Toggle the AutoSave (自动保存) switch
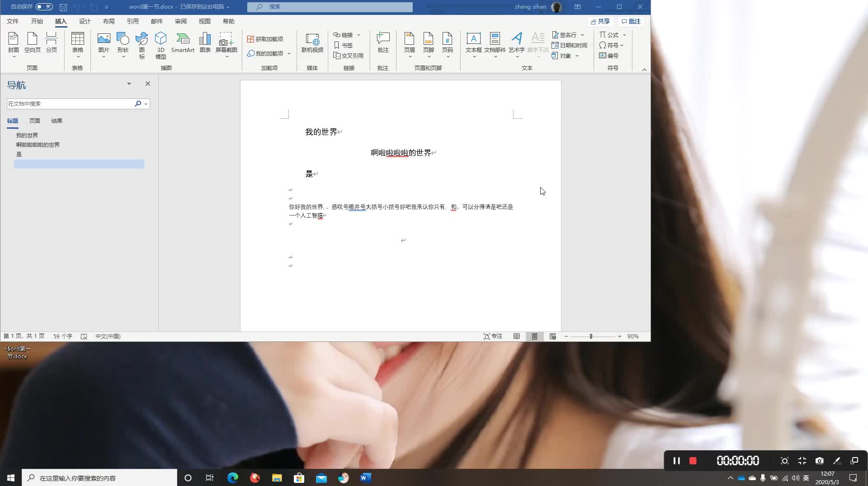The height and width of the screenshot is (486, 868). [44, 7]
